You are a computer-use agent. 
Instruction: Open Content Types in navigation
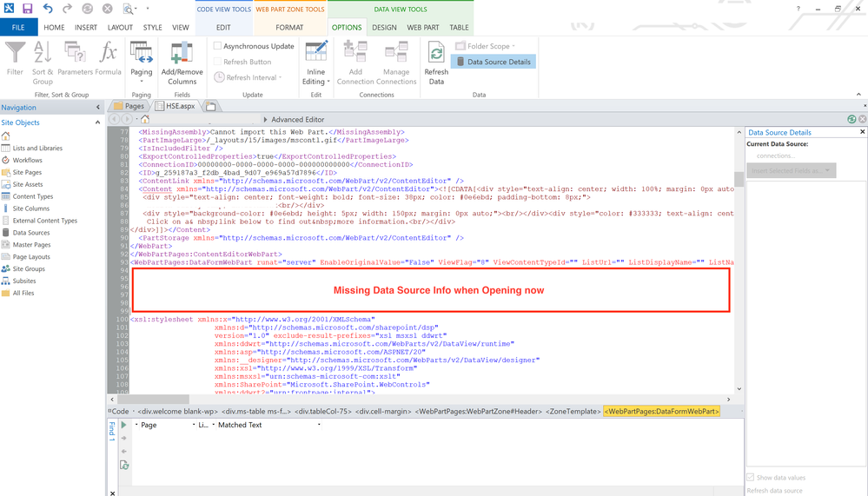[28, 196]
